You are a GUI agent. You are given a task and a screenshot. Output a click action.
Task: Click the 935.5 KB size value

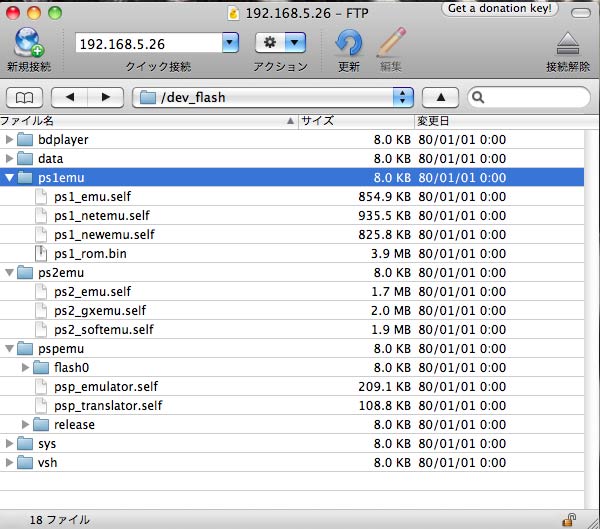(384, 216)
